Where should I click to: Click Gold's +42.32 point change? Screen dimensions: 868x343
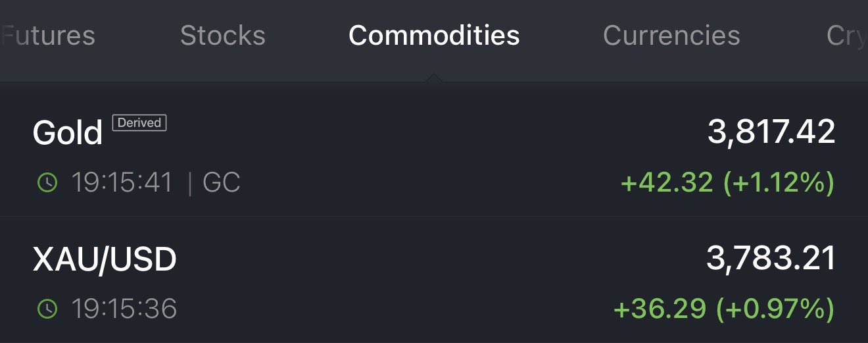click(667, 182)
